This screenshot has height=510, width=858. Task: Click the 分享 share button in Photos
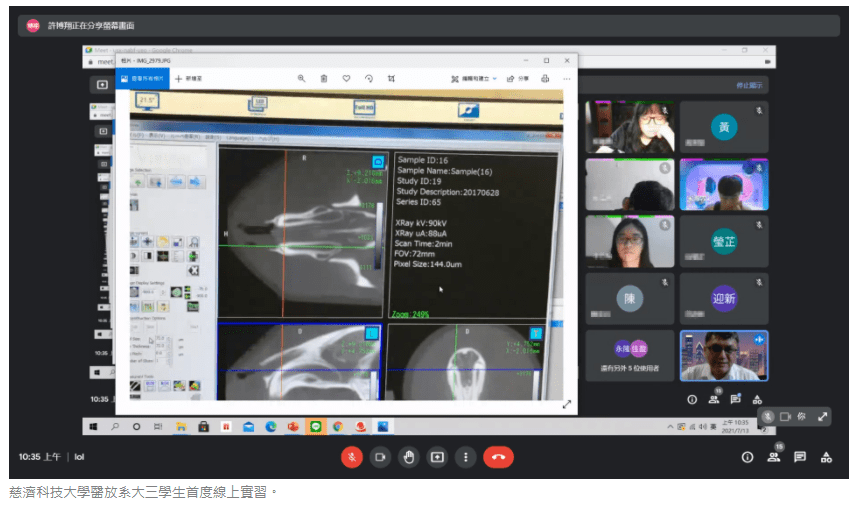517,78
